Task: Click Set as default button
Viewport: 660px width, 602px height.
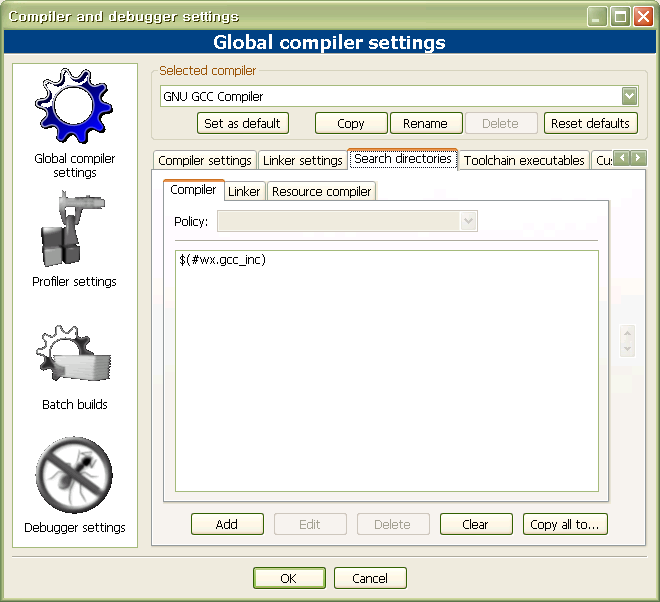Action: (x=242, y=123)
